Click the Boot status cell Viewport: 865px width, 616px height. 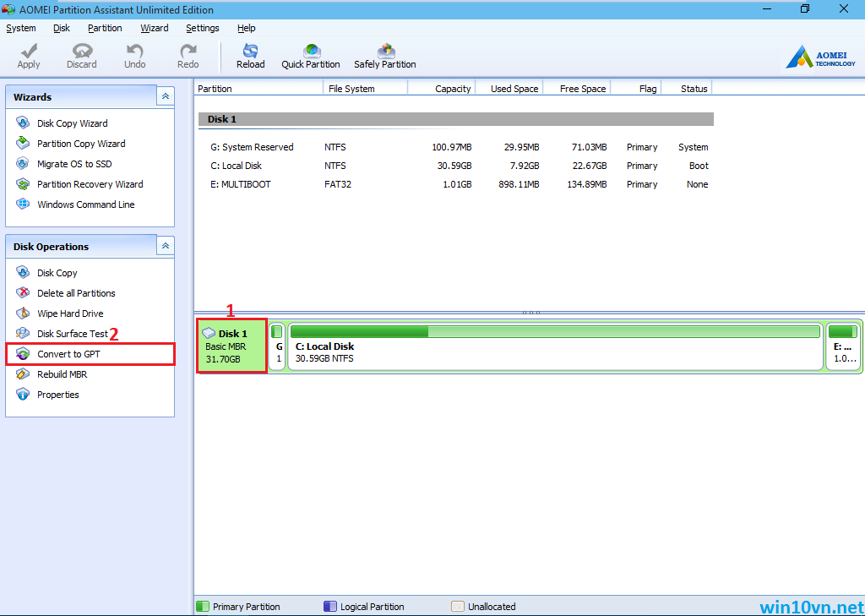pyautogui.click(x=699, y=166)
